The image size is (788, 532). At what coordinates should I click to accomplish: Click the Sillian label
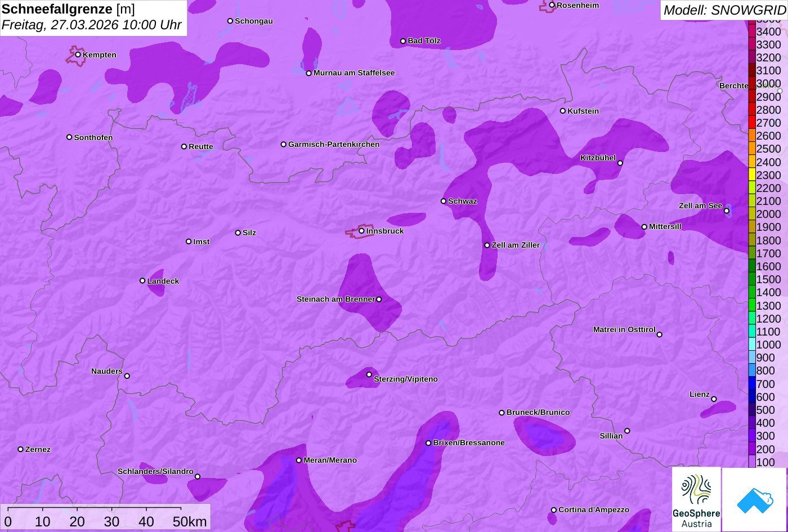point(611,436)
